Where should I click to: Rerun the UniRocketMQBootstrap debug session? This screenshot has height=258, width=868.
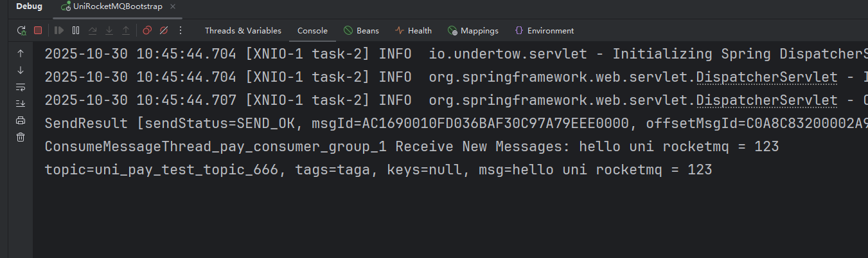[22, 30]
